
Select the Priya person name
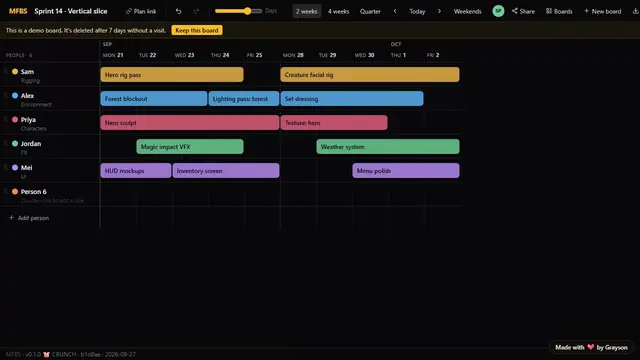[28, 120]
